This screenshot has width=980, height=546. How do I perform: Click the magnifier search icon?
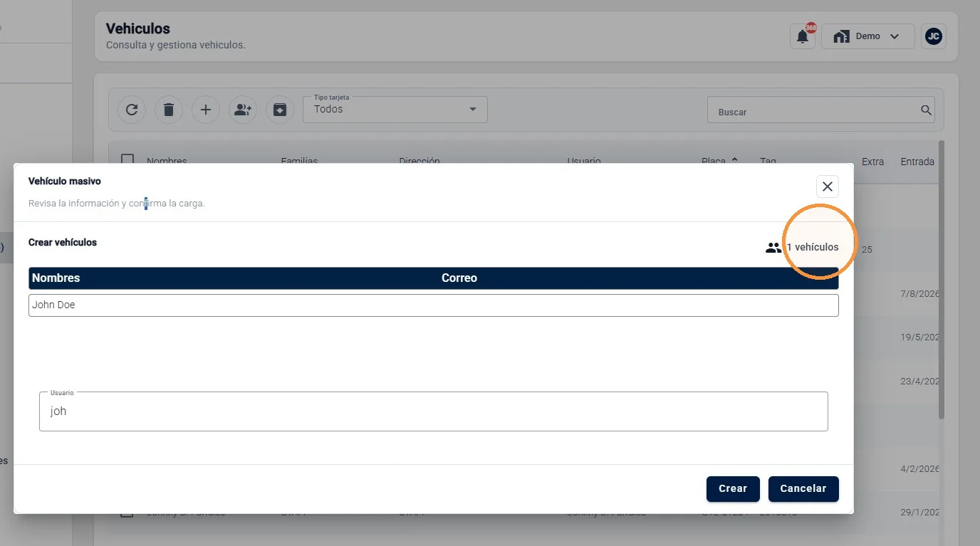click(926, 110)
